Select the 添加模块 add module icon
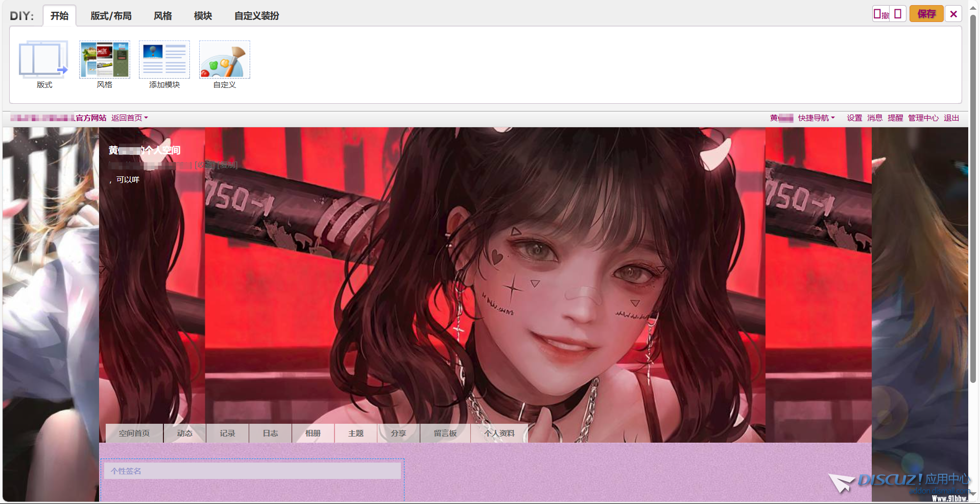The width and height of the screenshot is (980, 504). click(x=164, y=60)
